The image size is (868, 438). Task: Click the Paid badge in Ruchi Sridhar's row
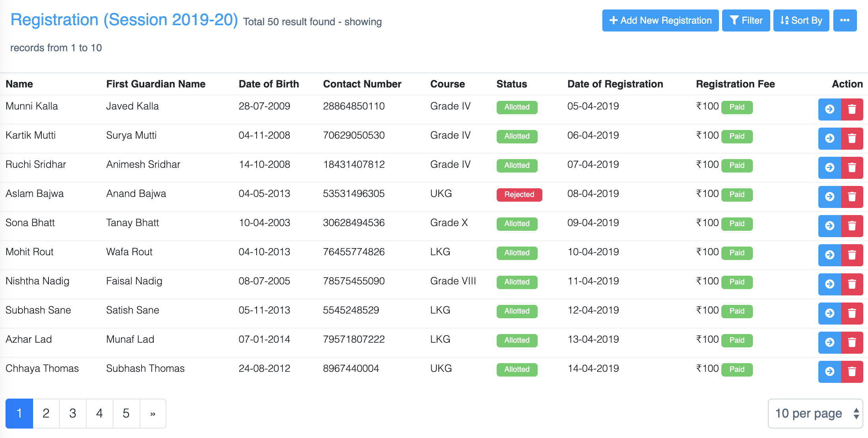click(x=737, y=165)
